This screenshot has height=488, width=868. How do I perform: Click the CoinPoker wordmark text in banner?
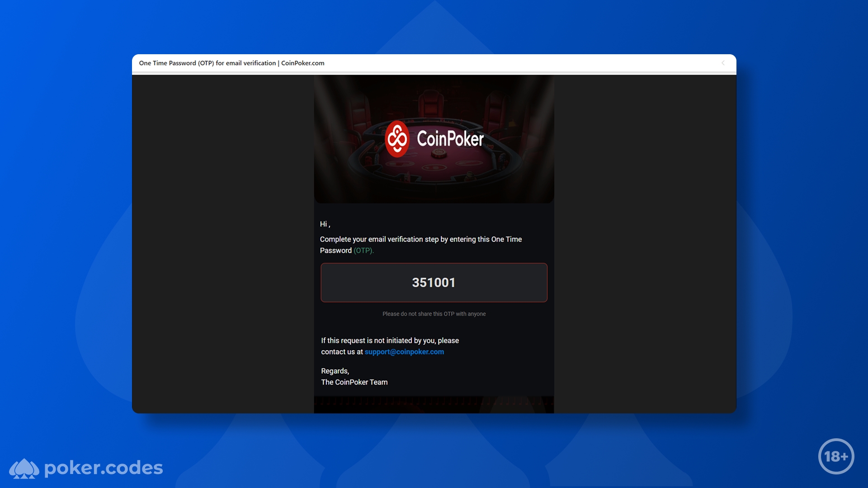[x=450, y=139]
